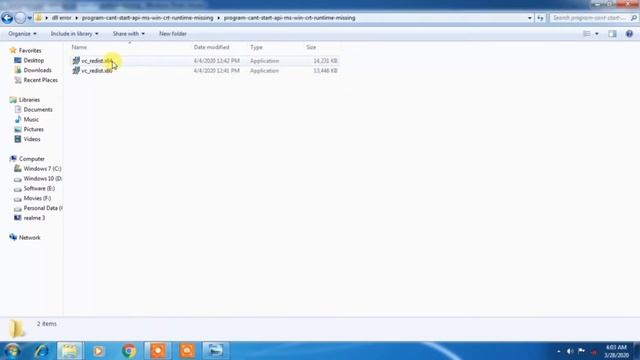This screenshot has height=360, width=640.
Task: Sort files by Date modified column
Action: click(211, 47)
